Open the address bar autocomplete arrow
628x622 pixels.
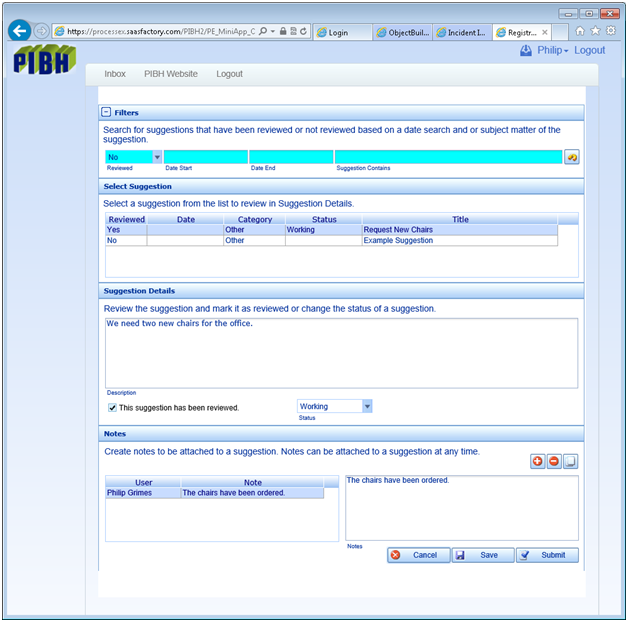tap(273, 31)
